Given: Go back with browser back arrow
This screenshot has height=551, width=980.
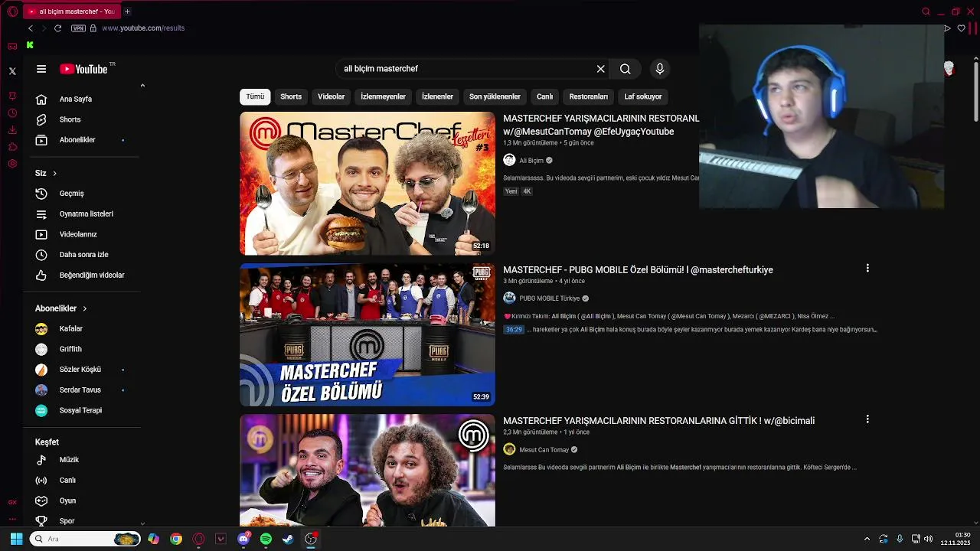Looking at the screenshot, I should 31,28.
